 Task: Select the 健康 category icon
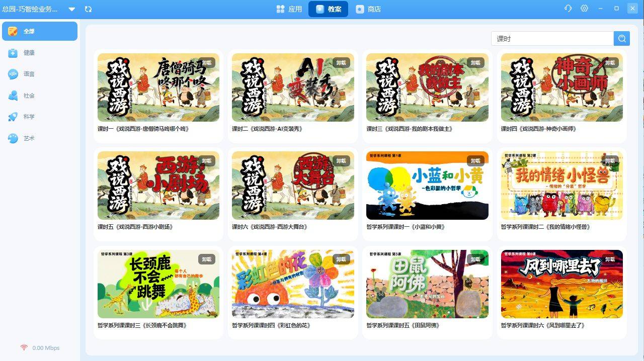pos(13,53)
